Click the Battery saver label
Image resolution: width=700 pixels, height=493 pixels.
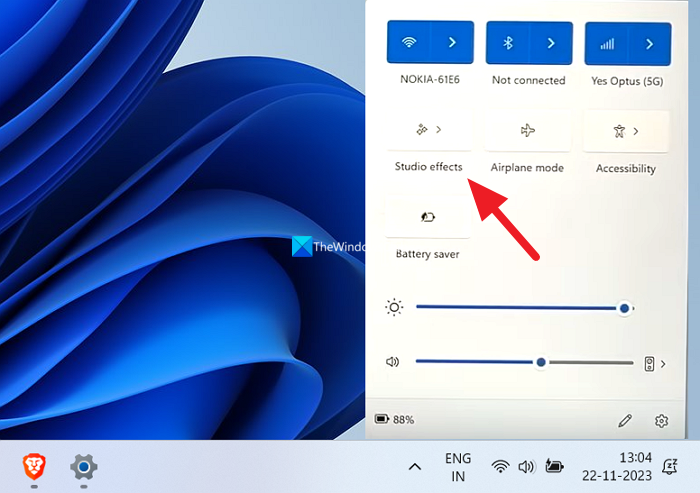pyautogui.click(x=428, y=254)
